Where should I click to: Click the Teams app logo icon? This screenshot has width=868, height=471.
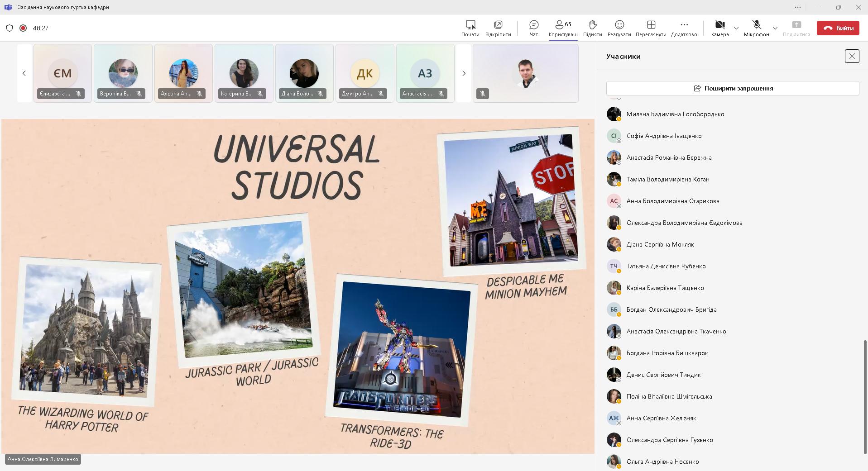(8, 7)
